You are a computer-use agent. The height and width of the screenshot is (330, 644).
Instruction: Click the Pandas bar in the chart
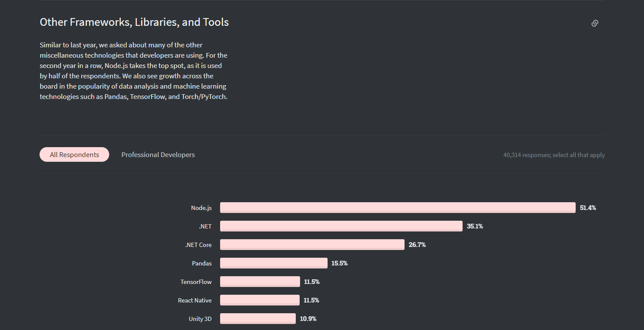pos(274,263)
